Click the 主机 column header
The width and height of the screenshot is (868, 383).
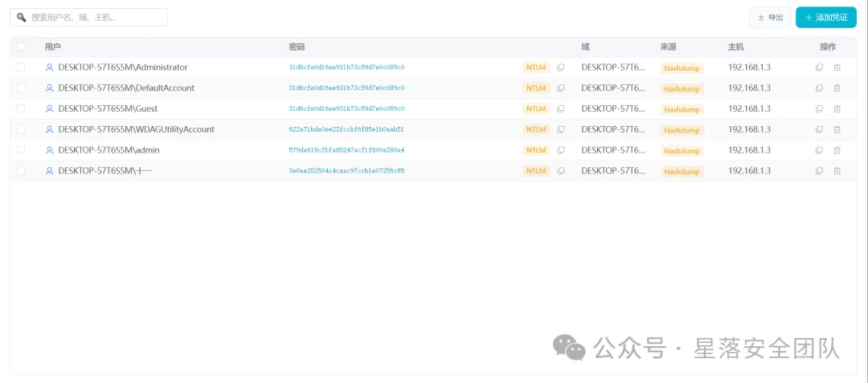735,47
